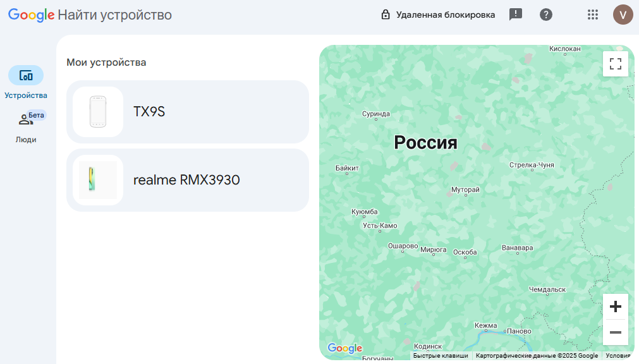Open the help question mark icon

click(x=546, y=15)
